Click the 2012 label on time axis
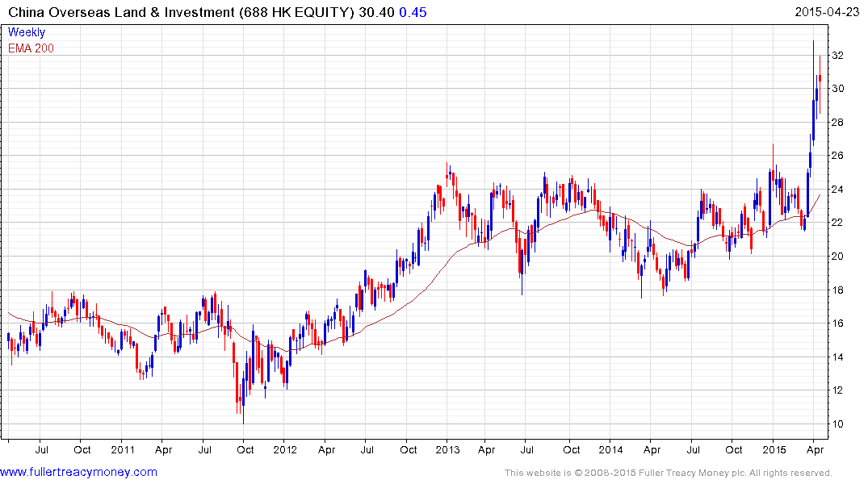Screen dimensions: 868x484 [285, 449]
